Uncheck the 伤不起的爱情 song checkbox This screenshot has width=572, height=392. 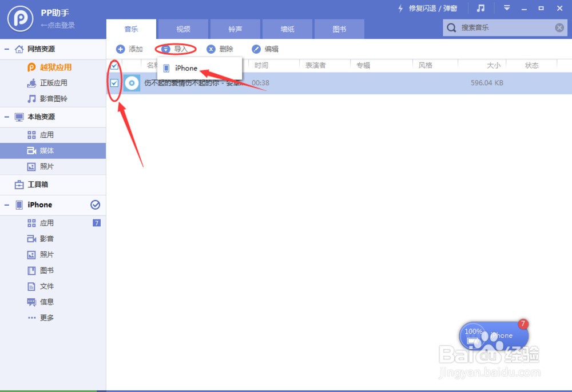point(114,83)
